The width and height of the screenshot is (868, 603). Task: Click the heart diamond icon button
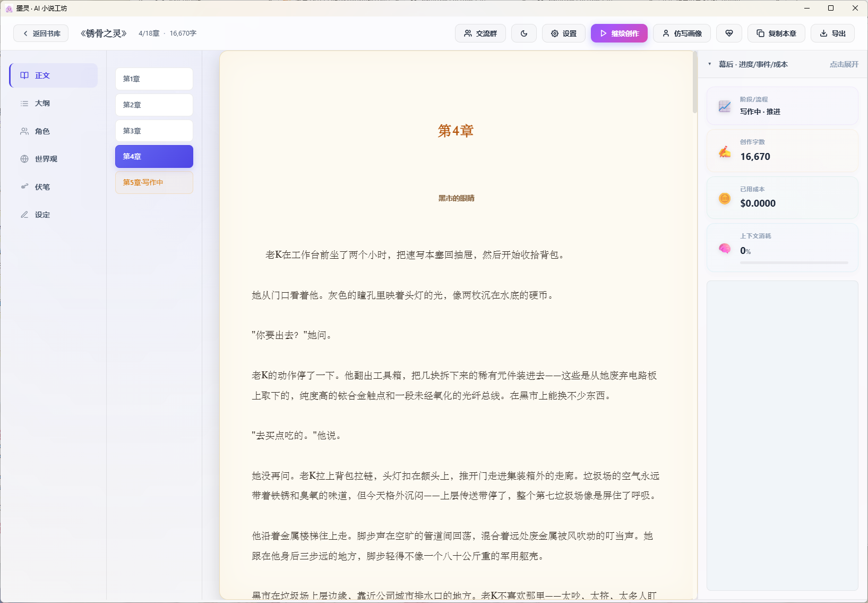(729, 33)
